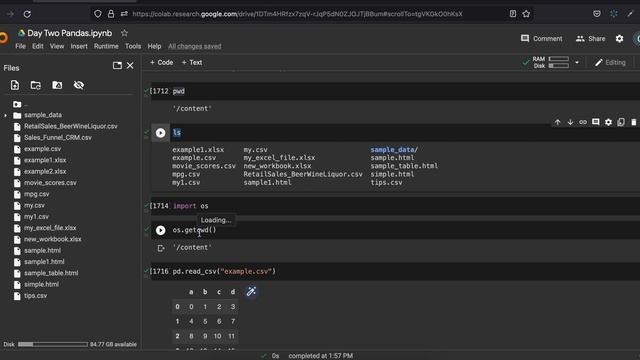Click the RAM usage indicator bar
The width and height of the screenshot is (640, 360).
[559, 59]
